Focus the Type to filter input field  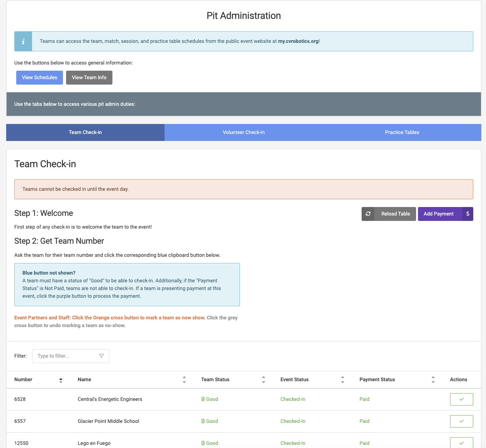coord(66,356)
